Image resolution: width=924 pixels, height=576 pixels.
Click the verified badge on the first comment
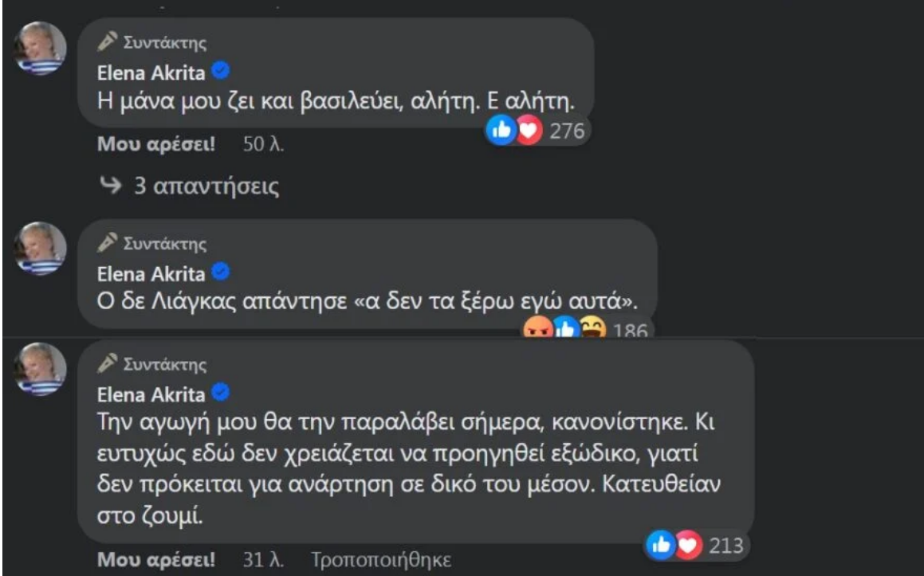pos(222,72)
